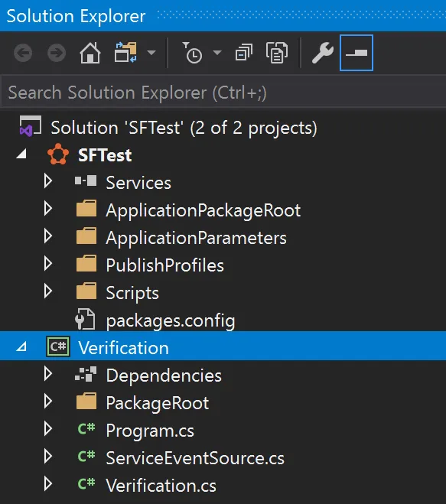Viewport: 446px width, 504px height.
Task: Expand the ApplicationPackageRoot folder
Action: pyautogui.click(x=48, y=209)
